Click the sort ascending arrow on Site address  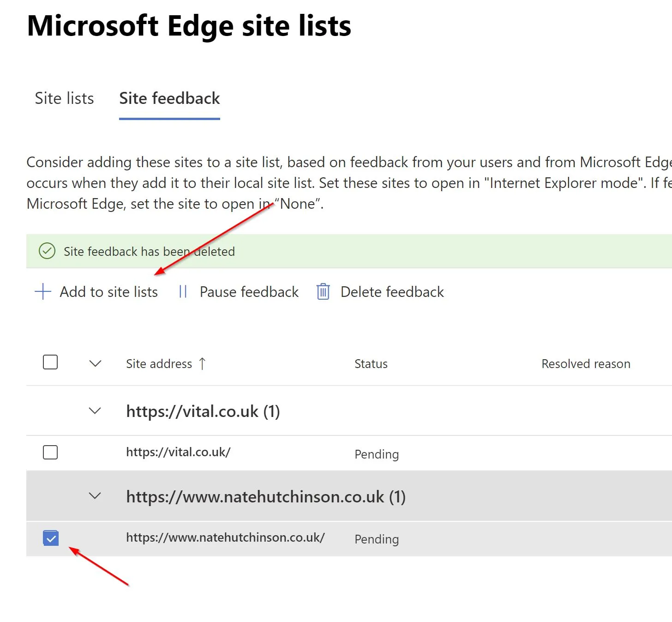[202, 364]
